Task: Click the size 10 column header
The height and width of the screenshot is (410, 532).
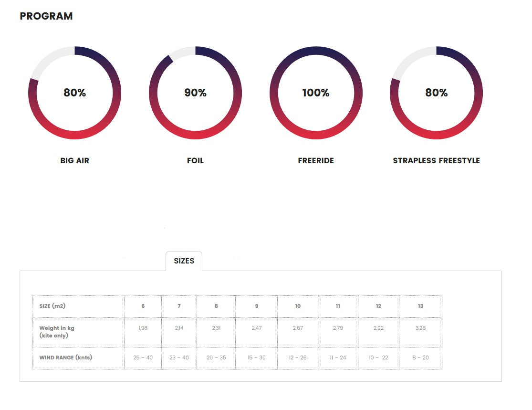Action: point(298,306)
